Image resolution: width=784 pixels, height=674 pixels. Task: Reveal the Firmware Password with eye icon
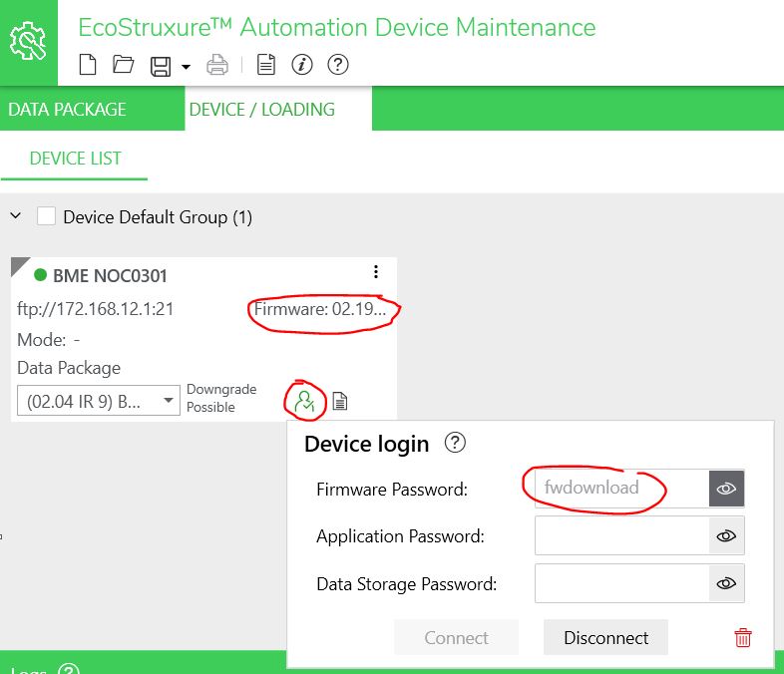point(726,489)
